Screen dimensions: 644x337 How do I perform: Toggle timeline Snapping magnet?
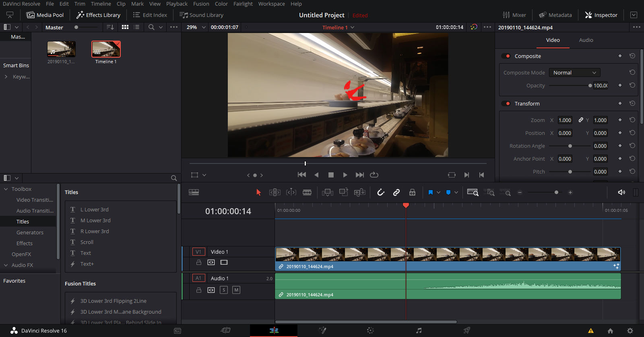(381, 192)
